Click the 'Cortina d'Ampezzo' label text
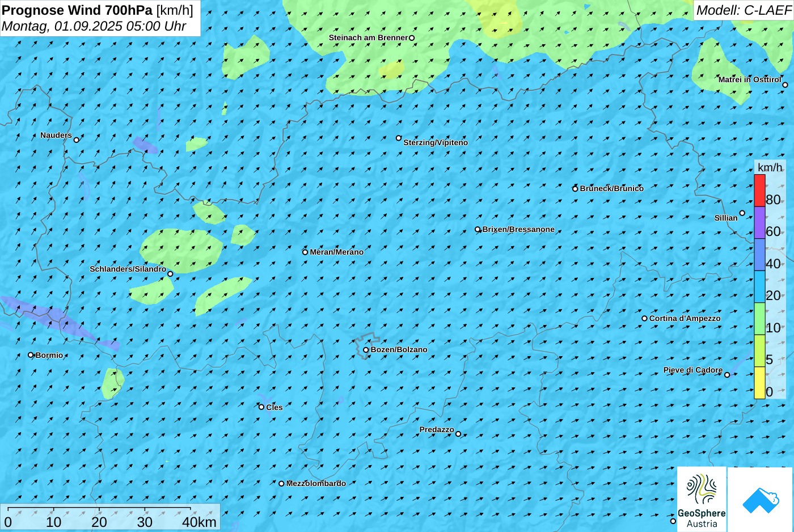The width and height of the screenshot is (794, 532). (x=685, y=319)
